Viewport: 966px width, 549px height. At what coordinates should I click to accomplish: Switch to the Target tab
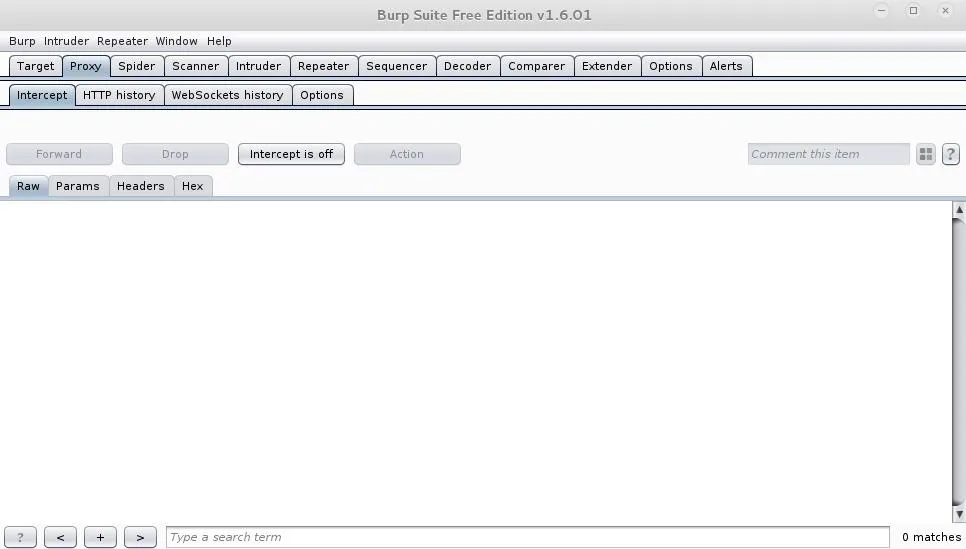click(x=36, y=66)
